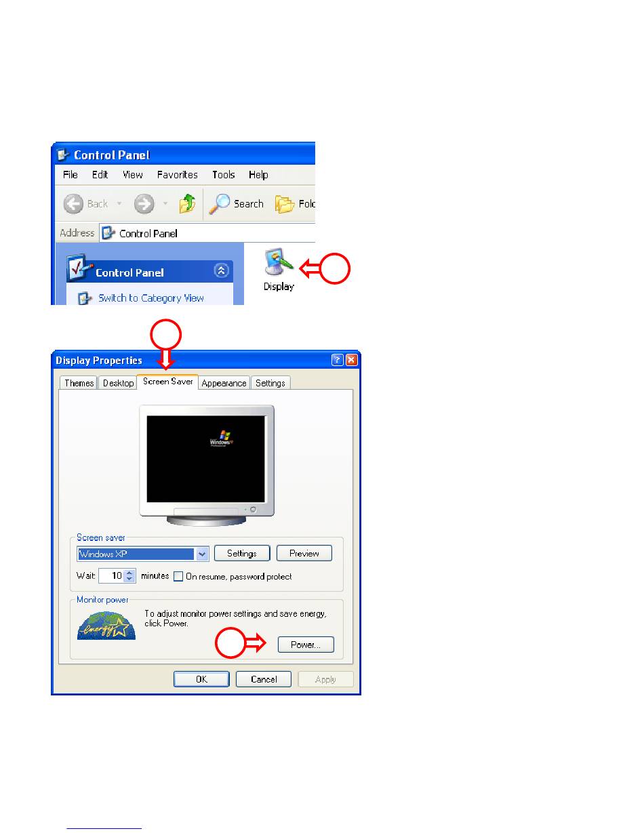Screen dimensions: 644x833
Task: Click the Control Panel sidebar header icon
Action: [79, 270]
